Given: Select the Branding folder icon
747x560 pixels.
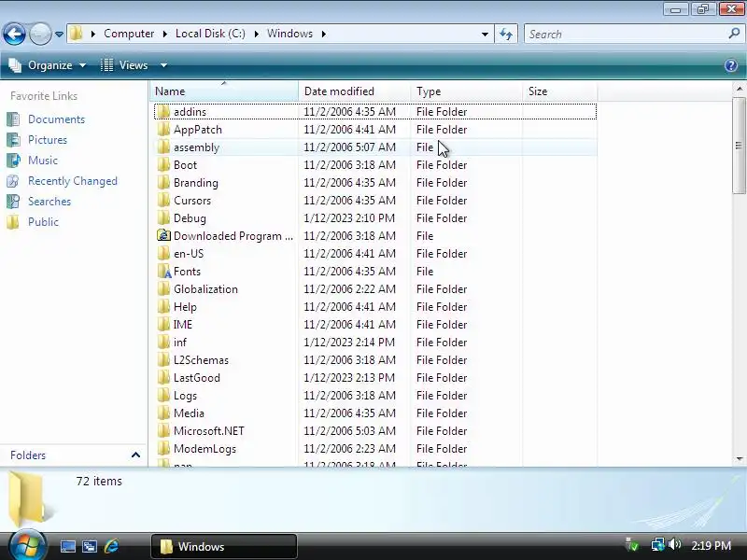Looking at the screenshot, I should (x=163, y=182).
